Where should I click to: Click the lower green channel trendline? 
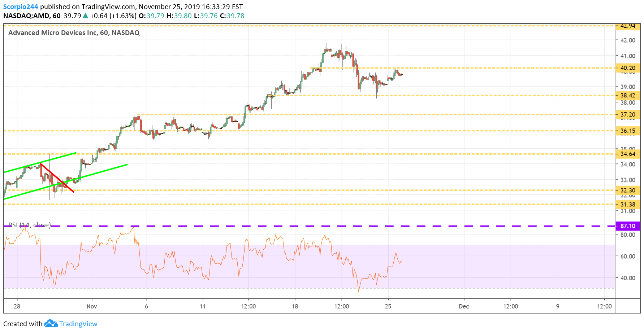(66, 181)
